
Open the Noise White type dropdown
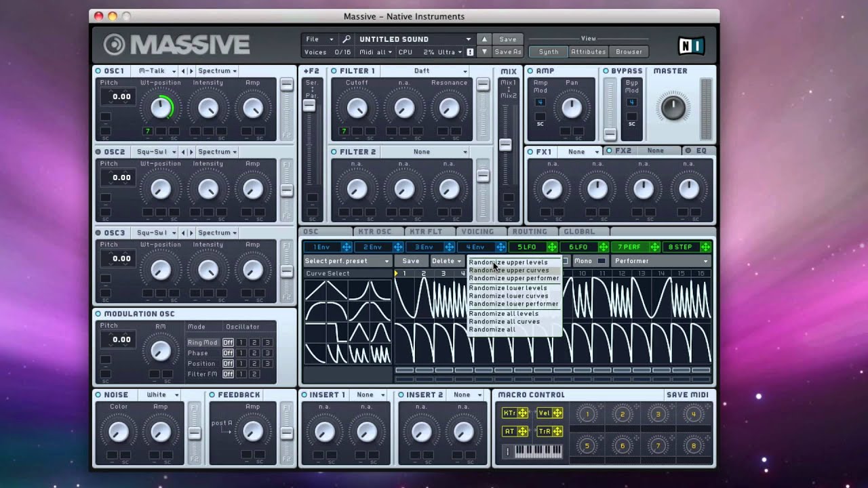click(161, 394)
